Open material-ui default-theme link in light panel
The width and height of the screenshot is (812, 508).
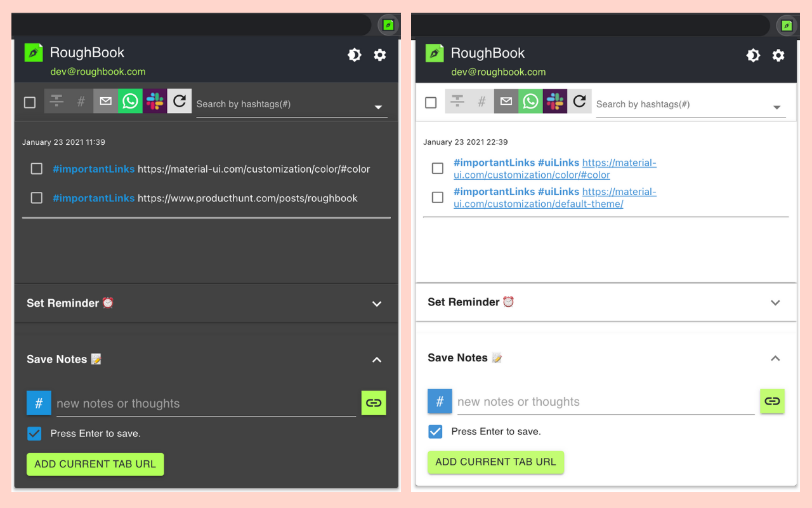point(555,198)
